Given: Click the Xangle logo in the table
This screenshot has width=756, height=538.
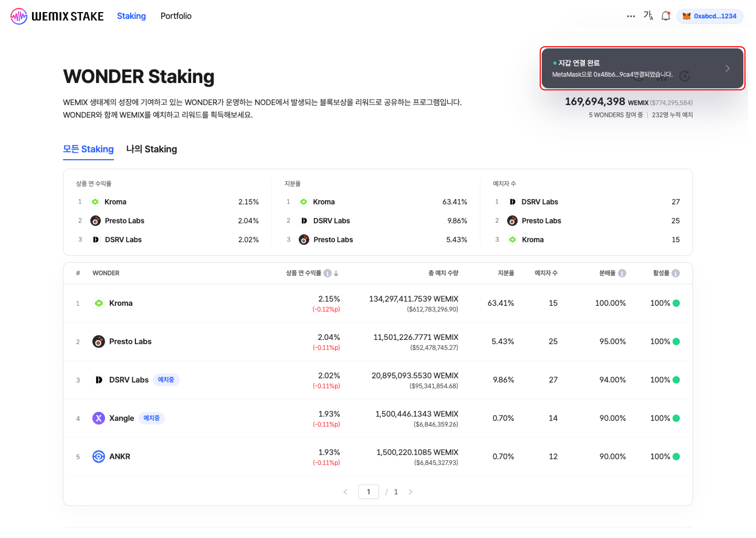Looking at the screenshot, I should (98, 418).
